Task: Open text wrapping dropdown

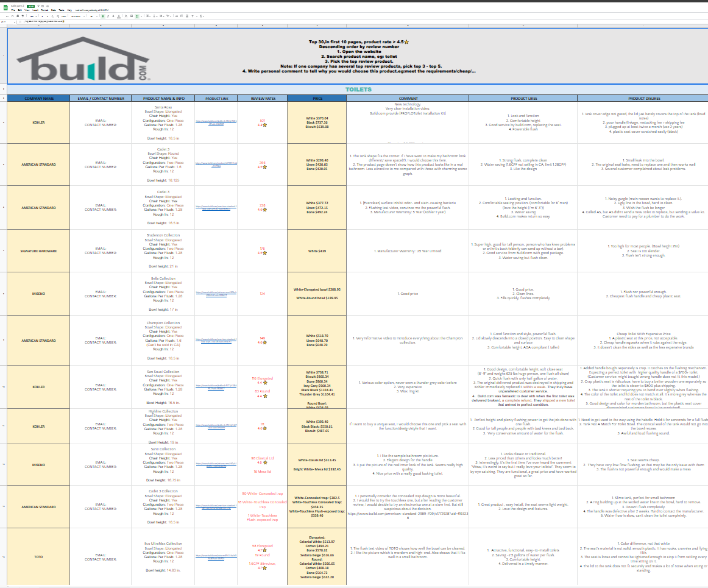Action: coord(161,16)
